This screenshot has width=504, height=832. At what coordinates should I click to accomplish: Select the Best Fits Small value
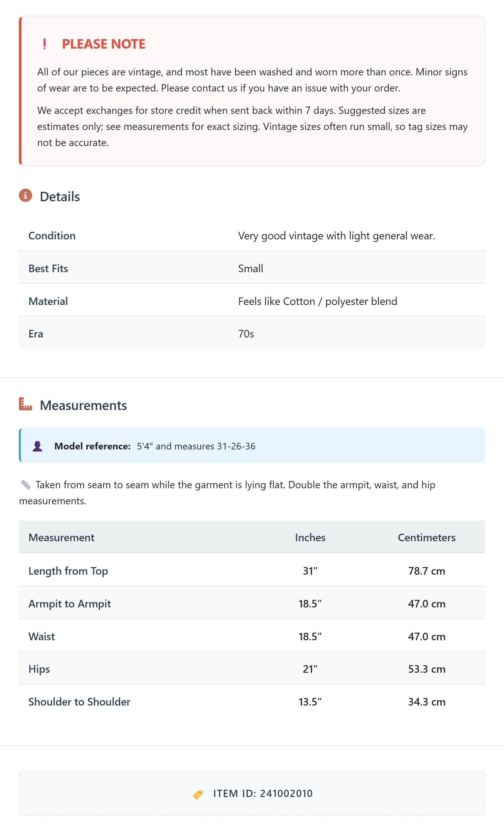coord(251,268)
